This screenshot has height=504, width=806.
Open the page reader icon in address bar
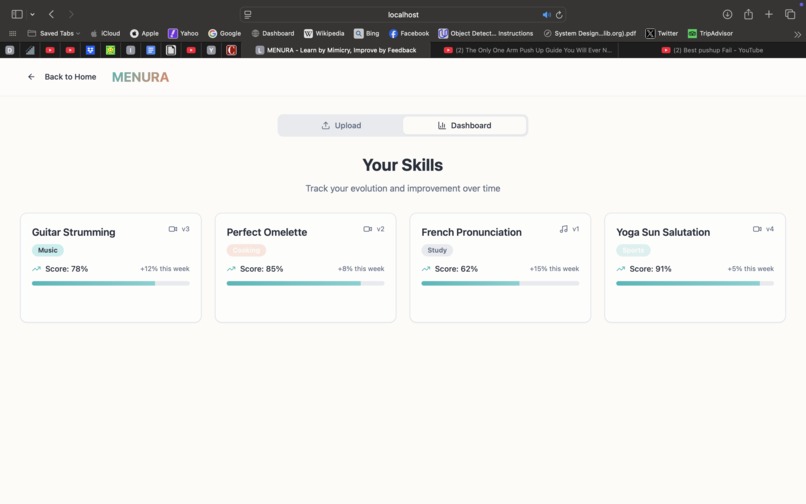click(x=248, y=14)
